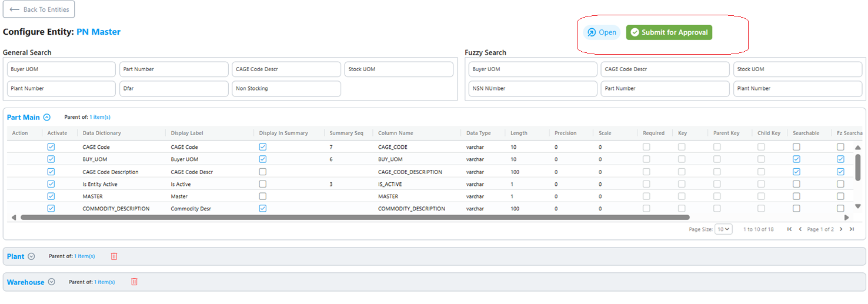
Task: Enable Display In Summary for MASTER row
Action: [263, 196]
